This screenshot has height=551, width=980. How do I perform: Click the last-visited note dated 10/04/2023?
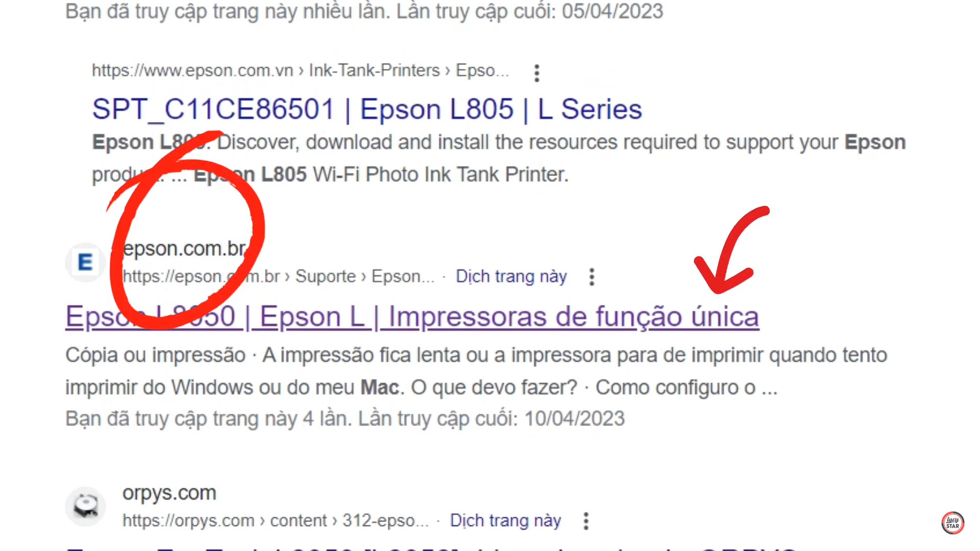(345, 419)
